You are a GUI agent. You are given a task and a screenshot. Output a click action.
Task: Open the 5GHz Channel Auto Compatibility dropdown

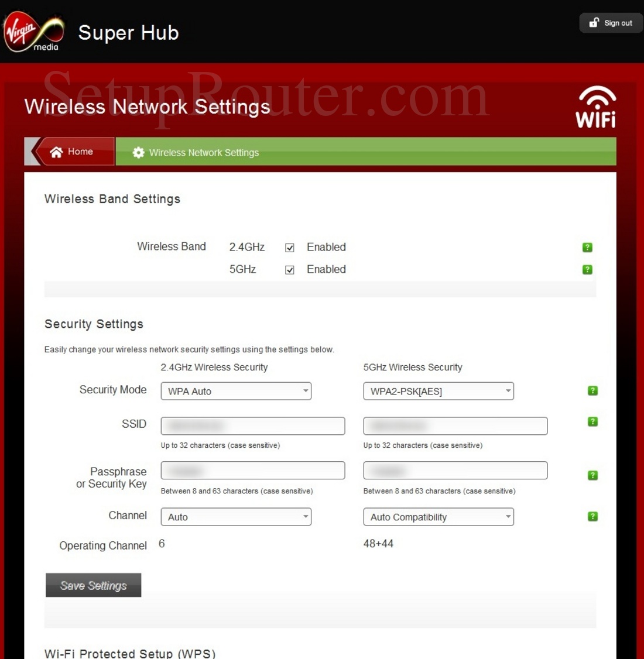coord(439,517)
